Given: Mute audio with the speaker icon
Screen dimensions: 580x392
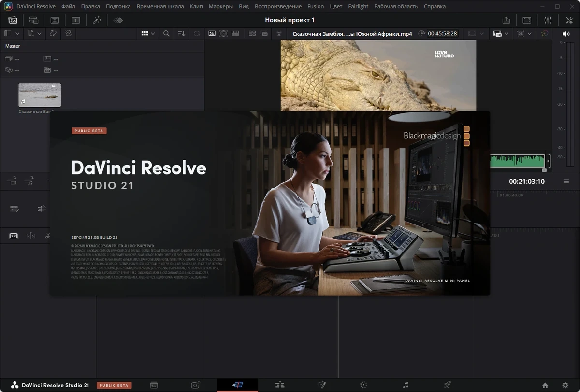Looking at the screenshot, I should click(566, 34).
